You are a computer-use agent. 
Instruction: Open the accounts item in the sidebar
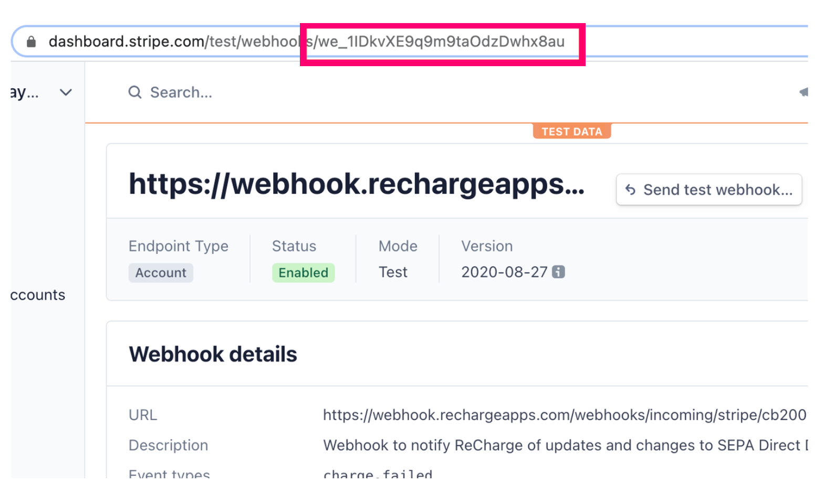(38, 295)
